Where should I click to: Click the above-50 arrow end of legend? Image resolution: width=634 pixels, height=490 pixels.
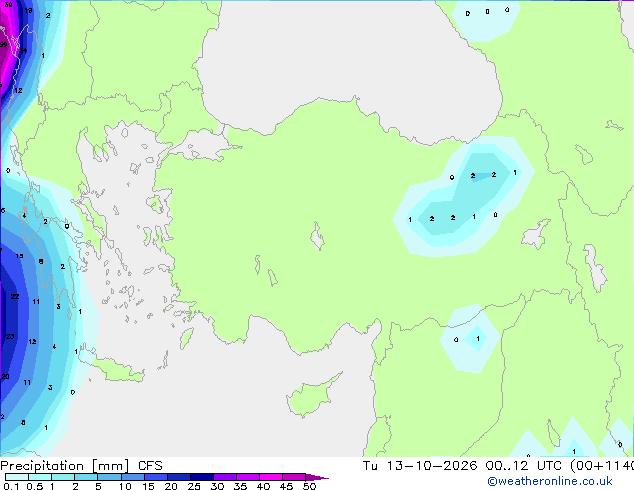tap(317, 477)
